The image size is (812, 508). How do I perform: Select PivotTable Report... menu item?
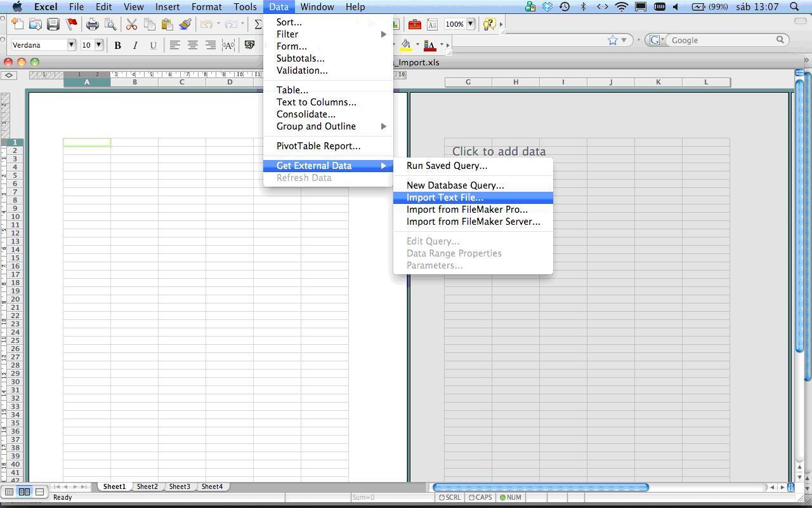[x=328, y=146]
